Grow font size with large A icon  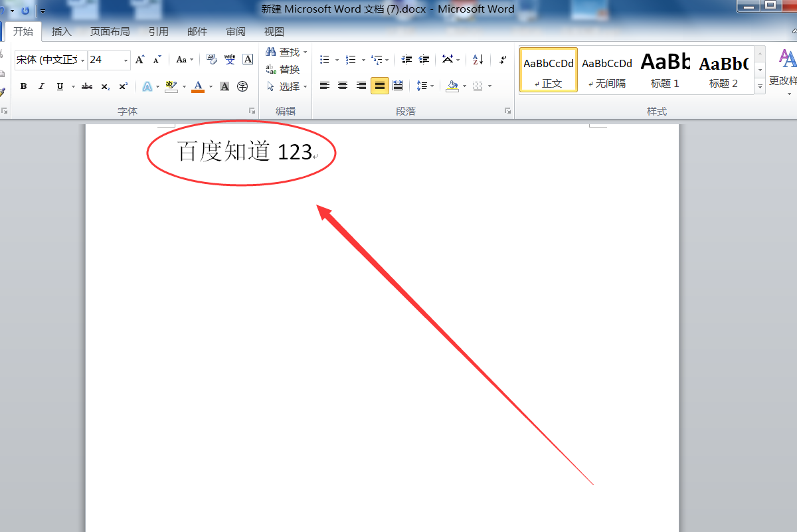pyautogui.click(x=140, y=60)
